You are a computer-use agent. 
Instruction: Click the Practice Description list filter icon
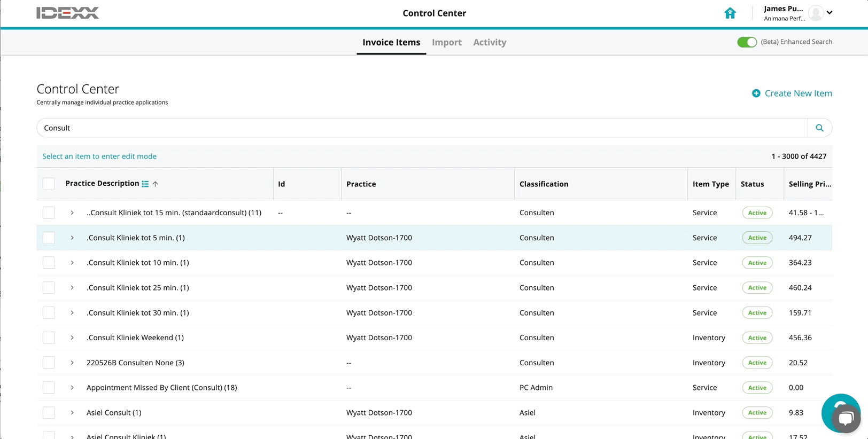145,184
